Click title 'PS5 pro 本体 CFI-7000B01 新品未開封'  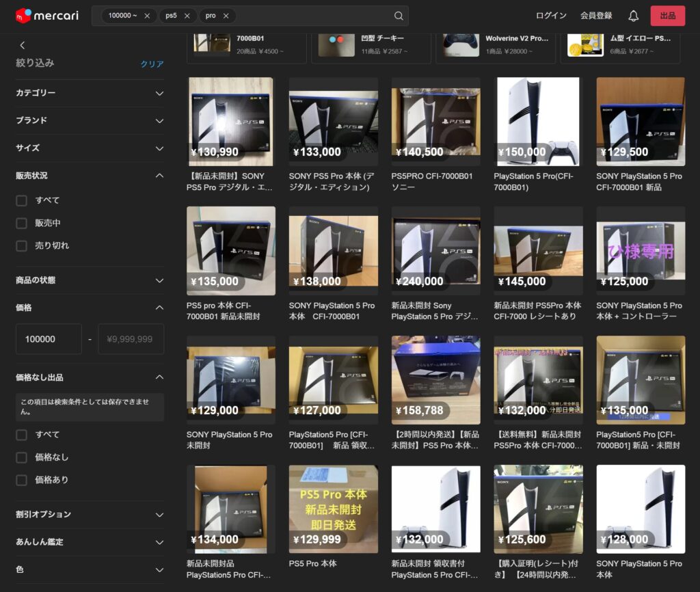(224, 311)
